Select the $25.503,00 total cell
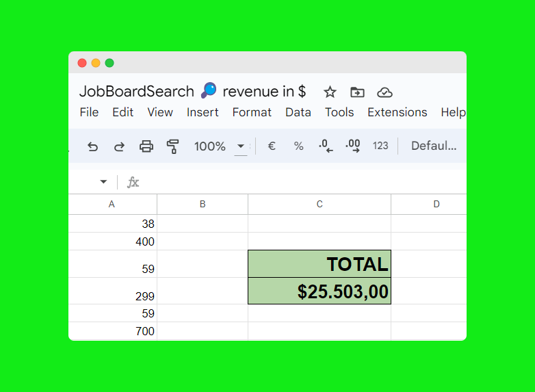Screen dimensions: 535x392 coord(319,291)
